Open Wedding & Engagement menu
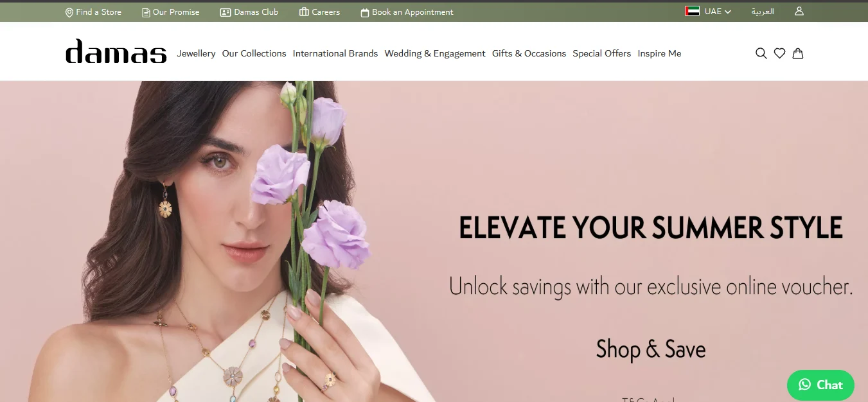Screen dimensions: 868x402 (435, 53)
